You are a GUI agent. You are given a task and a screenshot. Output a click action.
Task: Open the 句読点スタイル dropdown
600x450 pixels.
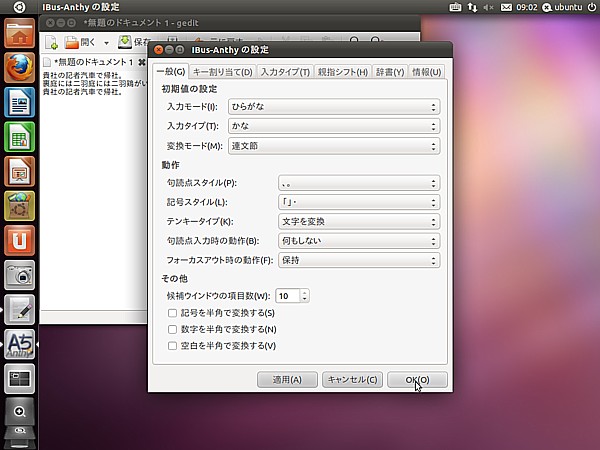coord(359,183)
